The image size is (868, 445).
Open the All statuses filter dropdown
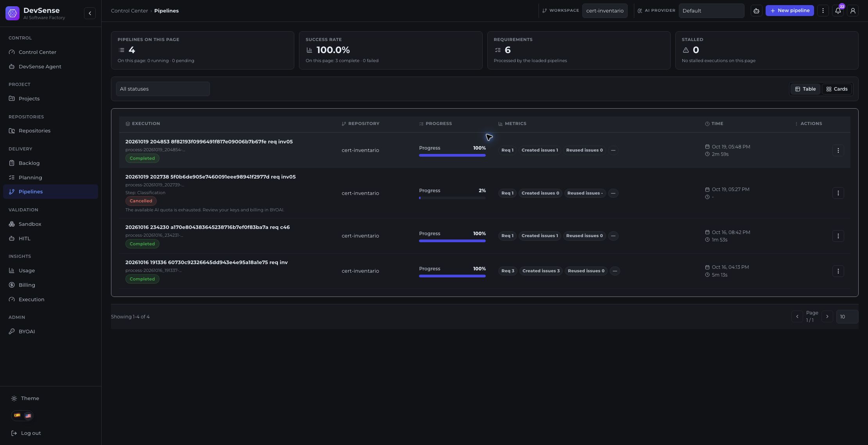click(x=163, y=89)
